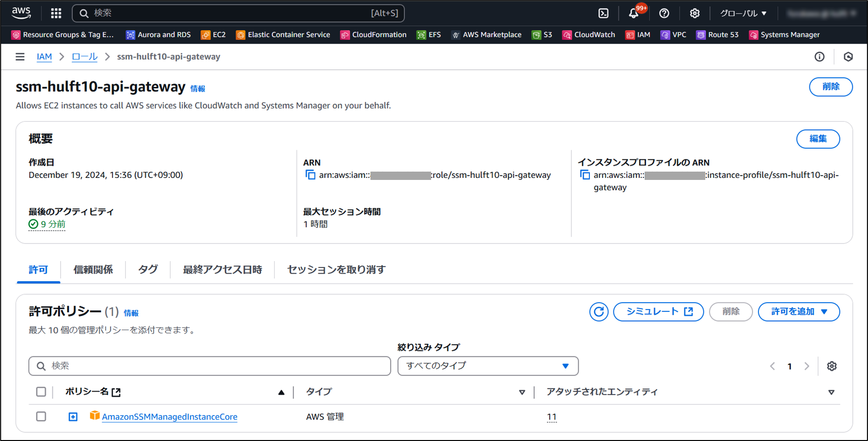868x441 pixels.
Task: Open the Route 53 shortcut
Action: [x=717, y=35]
